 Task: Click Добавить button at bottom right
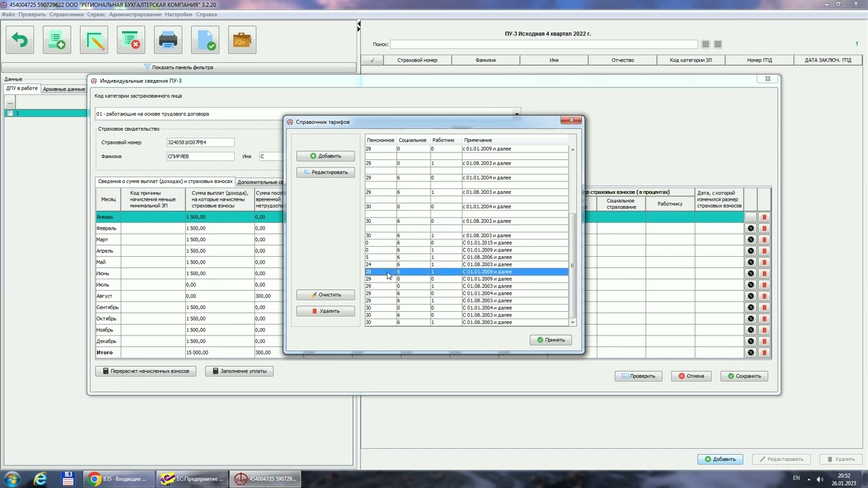tap(720, 459)
